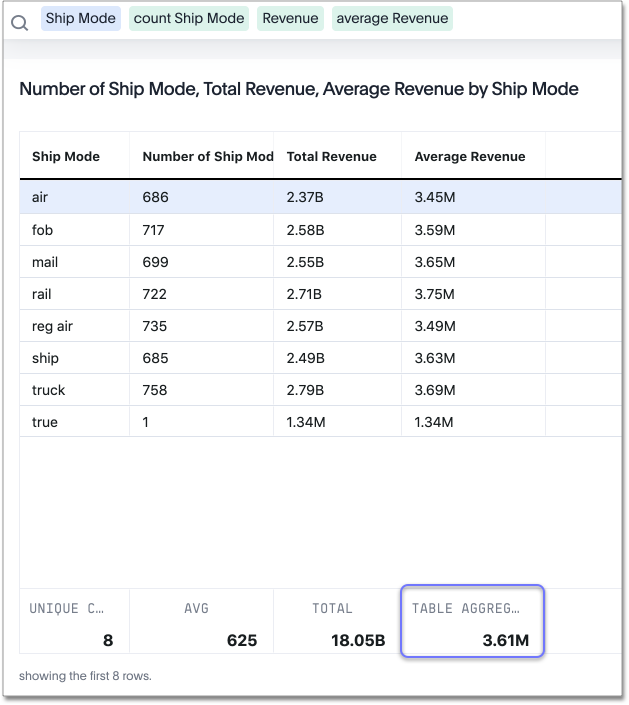The height and width of the screenshot is (705, 629).
Task: Click the Total Revenue column header
Action: (x=331, y=157)
